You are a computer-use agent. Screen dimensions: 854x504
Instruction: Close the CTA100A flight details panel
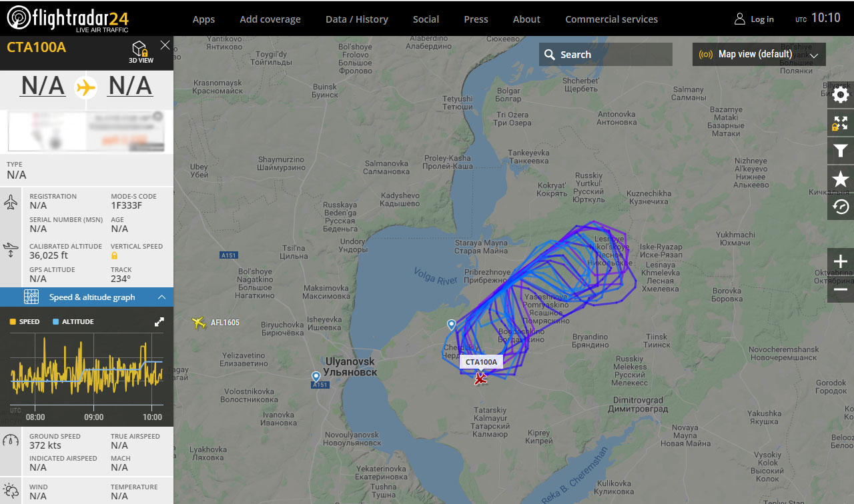[x=165, y=45]
